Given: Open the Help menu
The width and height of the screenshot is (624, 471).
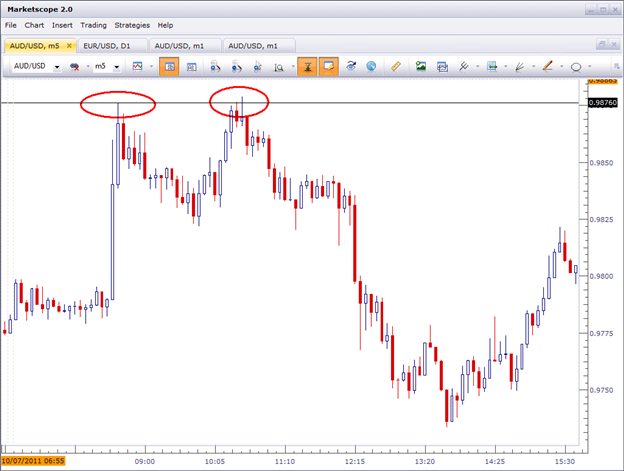Looking at the screenshot, I should (x=165, y=25).
